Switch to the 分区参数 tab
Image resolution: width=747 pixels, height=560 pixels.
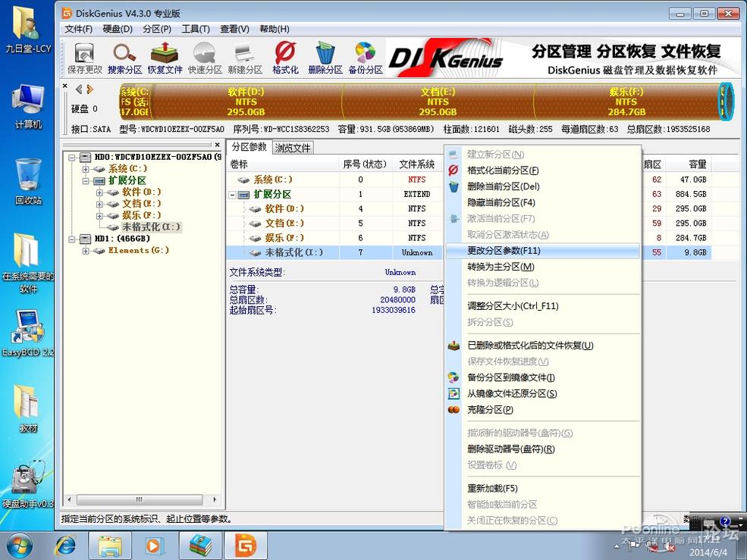(x=250, y=147)
